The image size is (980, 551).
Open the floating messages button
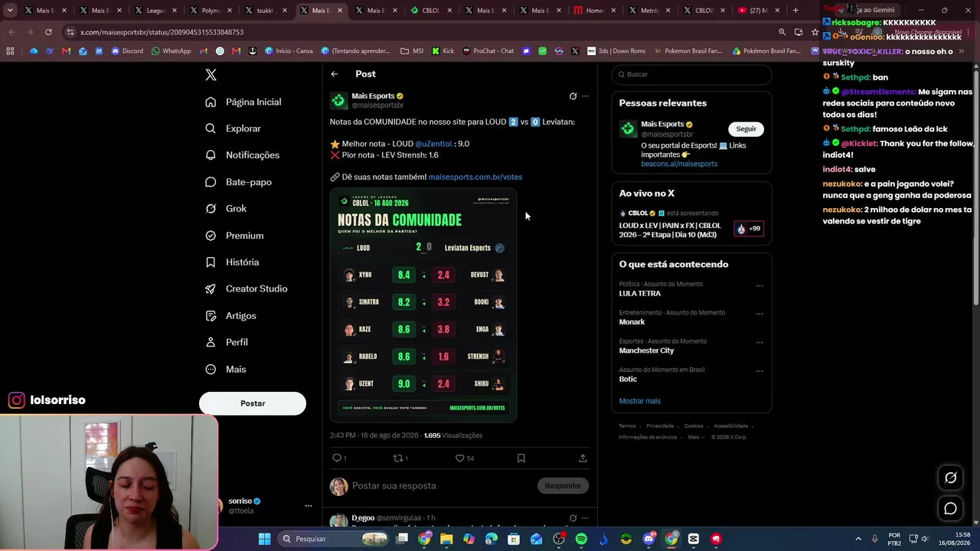pos(950,508)
